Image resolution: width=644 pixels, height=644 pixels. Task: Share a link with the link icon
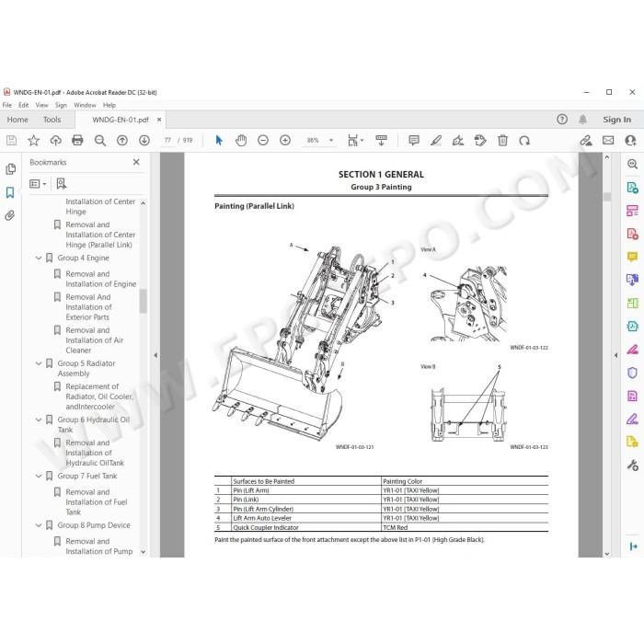coord(586,141)
